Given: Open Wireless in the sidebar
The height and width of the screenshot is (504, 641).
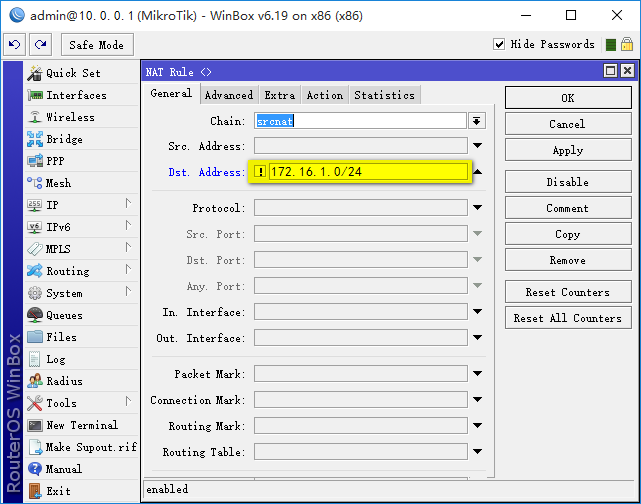Looking at the screenshot, I should pos(69,117).
